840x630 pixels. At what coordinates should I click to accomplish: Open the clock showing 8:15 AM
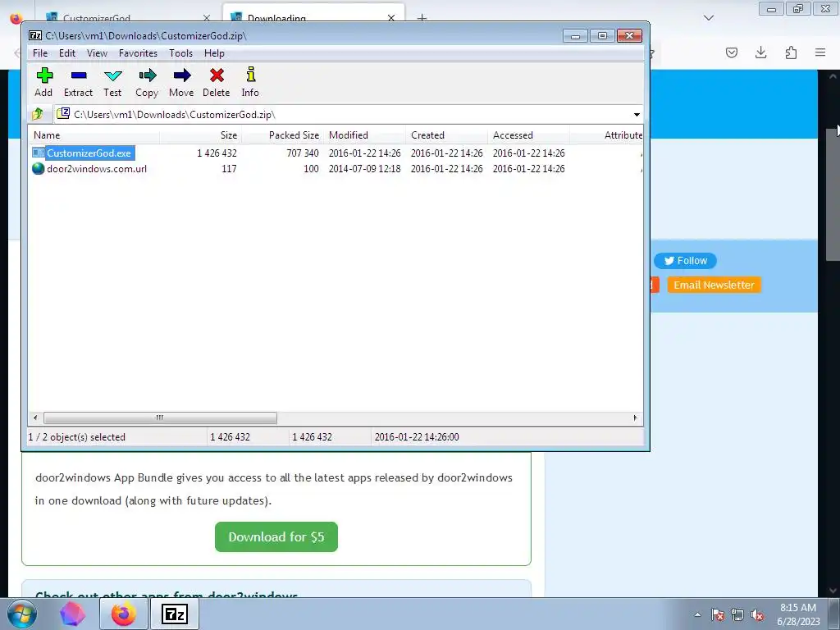798,614
